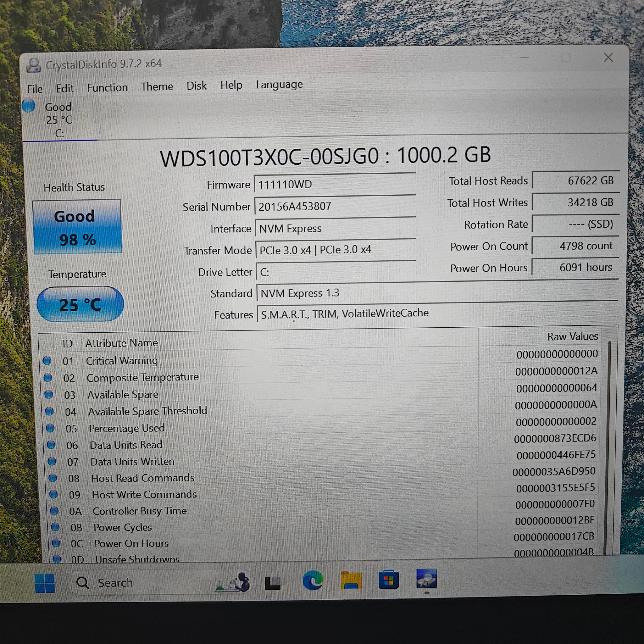Click the status orb for attribute 0C Power On Hours

(56, 543)
